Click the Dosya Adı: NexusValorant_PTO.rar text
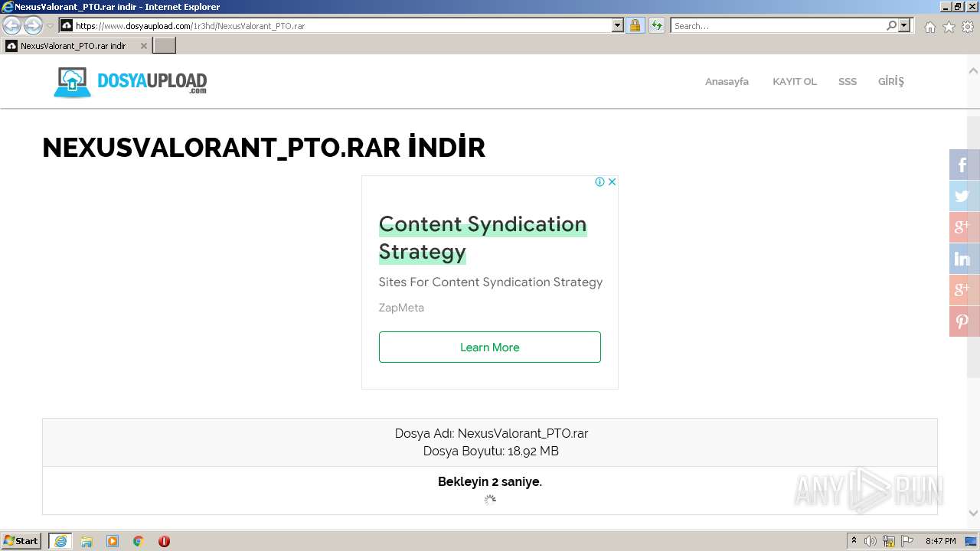The image size is (980, 551). [x=492, y=433]
